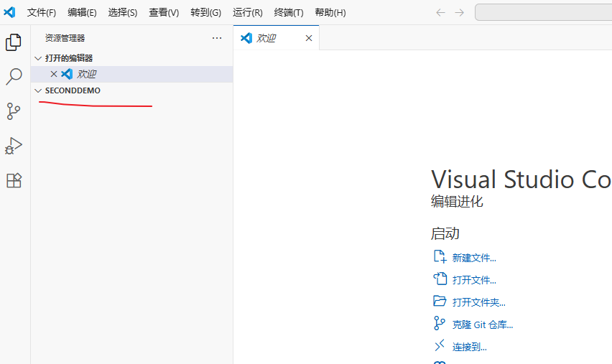Click the 新建文件... link
Image resolution: width=612 pixels, height=364 pixels.
tap(474, 258)
